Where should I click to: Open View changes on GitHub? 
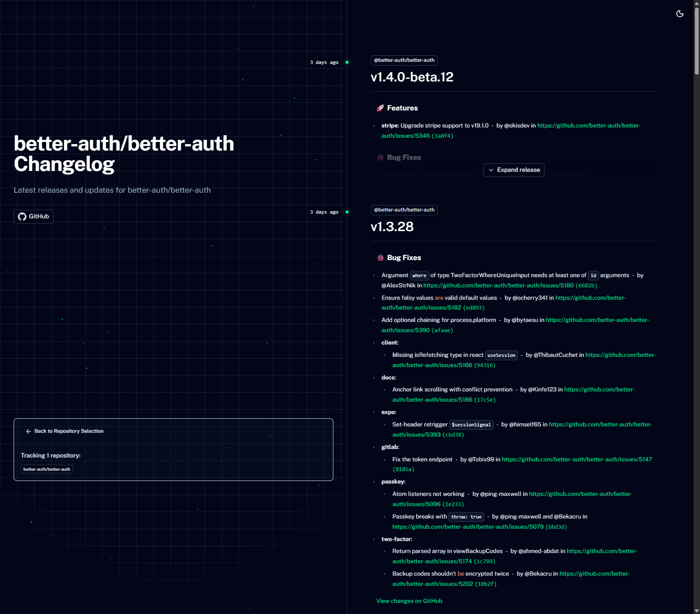pyautogui.click(x=409, y=601)
